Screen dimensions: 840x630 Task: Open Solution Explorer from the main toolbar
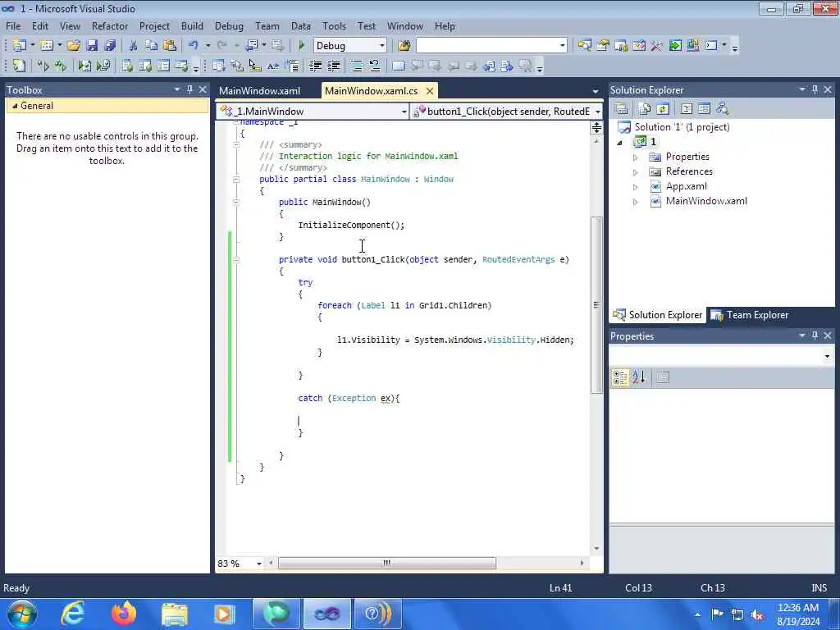[x=584, y=46]
